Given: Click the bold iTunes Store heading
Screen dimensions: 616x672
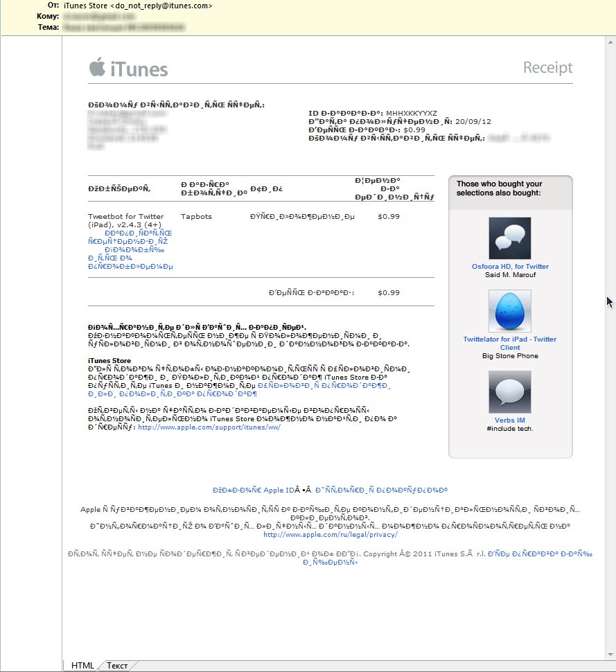Looking at the screenshot, I should (109, 360).
